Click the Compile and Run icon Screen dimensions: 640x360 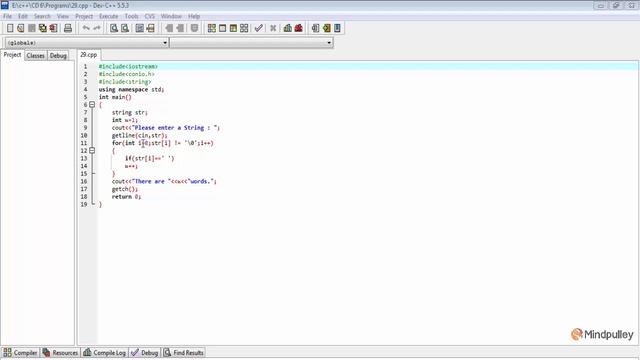[233, 28]
